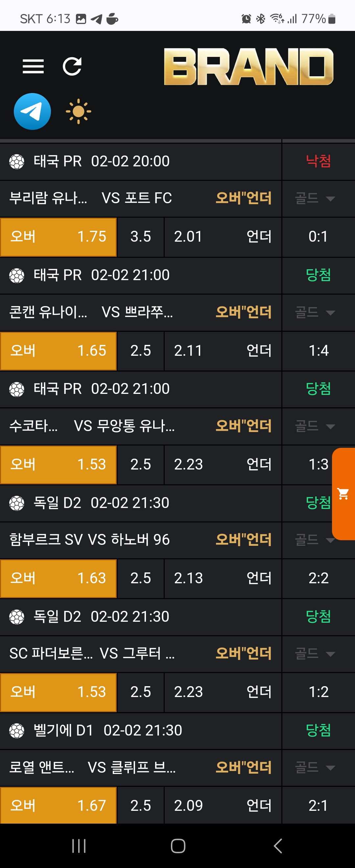The height and width of the screenshot is (868, 355).
Task: Select 언더 2.11 odds option
Action: (223, 351)
